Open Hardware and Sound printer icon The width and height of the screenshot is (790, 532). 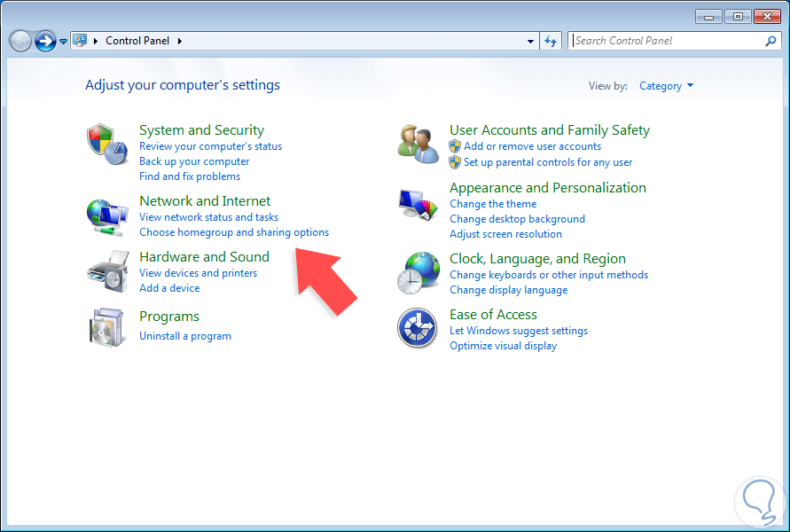[108, 271]
